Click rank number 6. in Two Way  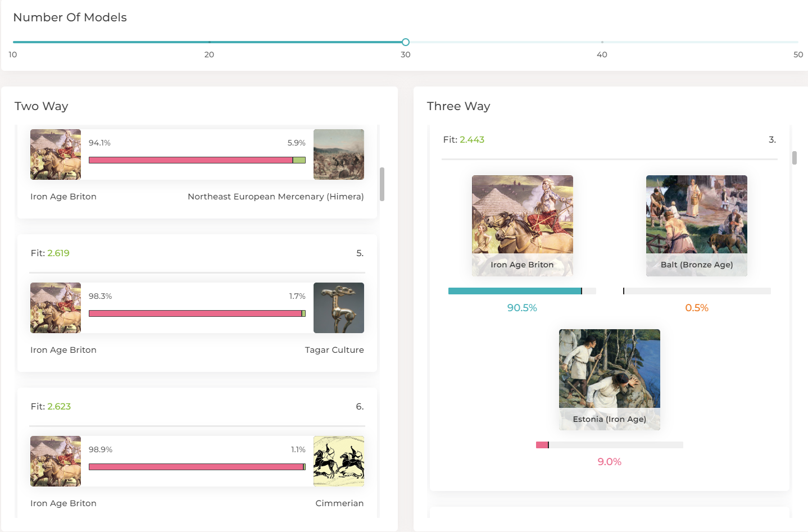(x=360, y=407)
